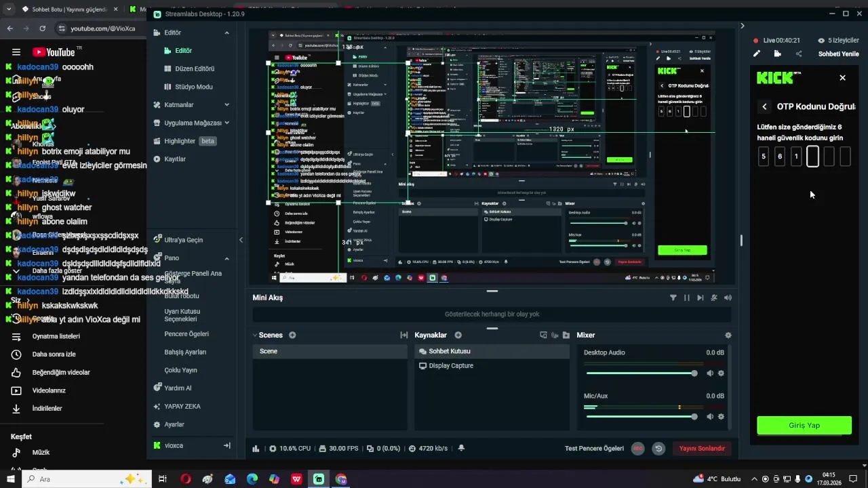The height and width of the screenshot is (488, 868).
Task: Reload the browser page
Action: 42,28
